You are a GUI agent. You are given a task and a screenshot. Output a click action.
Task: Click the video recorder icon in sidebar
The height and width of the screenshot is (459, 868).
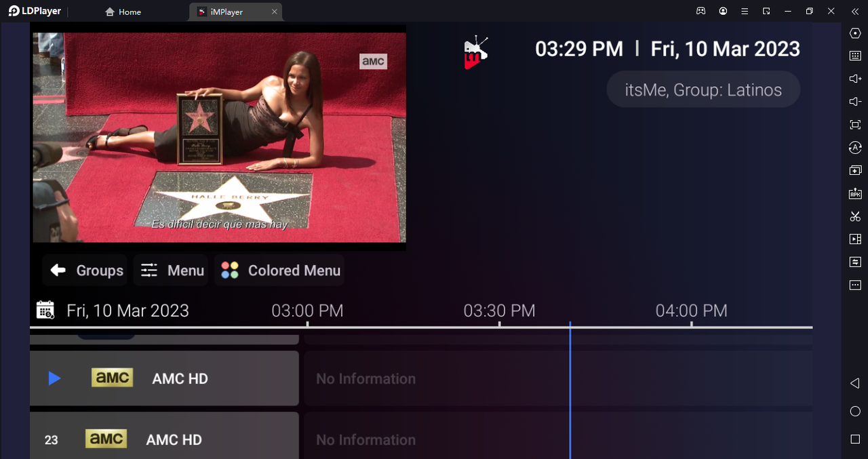pyautogui.click(x=855, y=239)
